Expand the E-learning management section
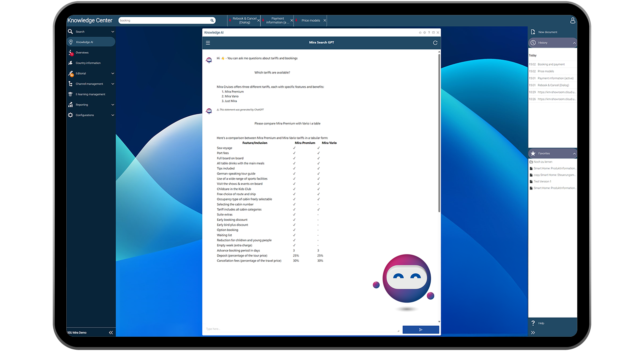 coord(91,94)
